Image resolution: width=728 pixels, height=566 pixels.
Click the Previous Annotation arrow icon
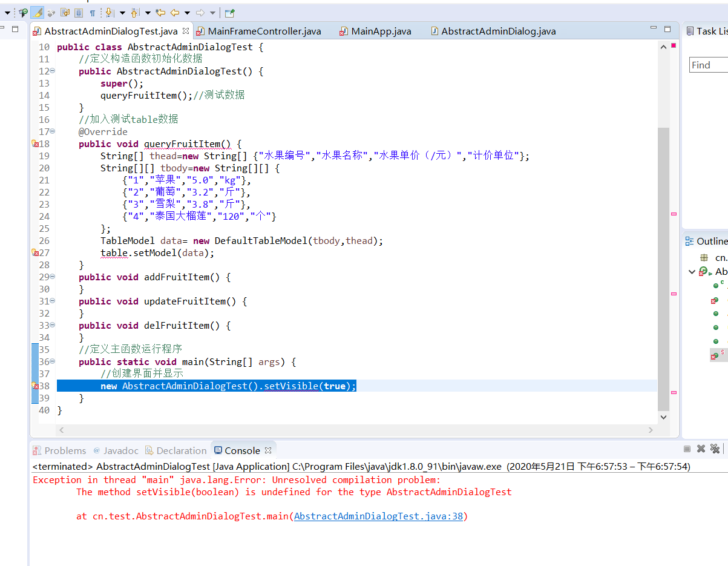pyautogui.click(x=135, y=12)
